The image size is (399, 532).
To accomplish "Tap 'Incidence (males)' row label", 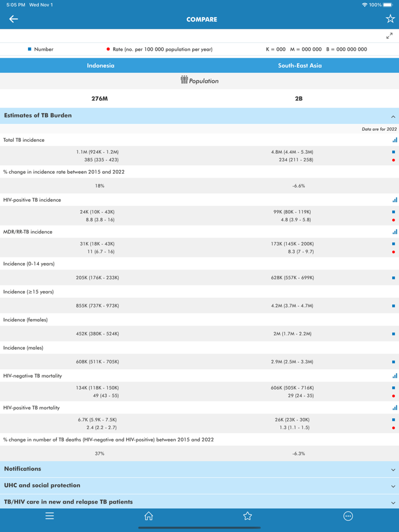I will (x=23, y=348).
